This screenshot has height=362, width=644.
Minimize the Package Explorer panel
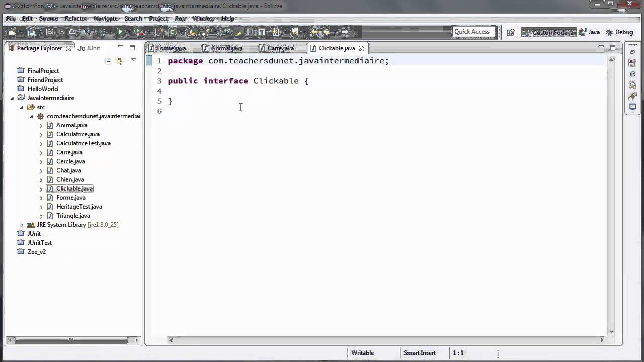point(121,47)
